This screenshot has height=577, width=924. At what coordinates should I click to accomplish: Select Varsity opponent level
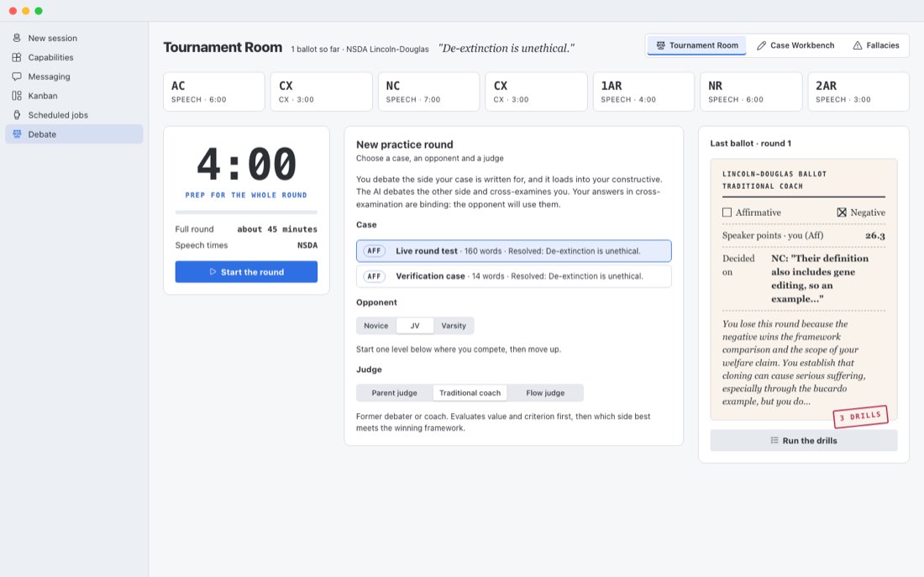point(454,325)
